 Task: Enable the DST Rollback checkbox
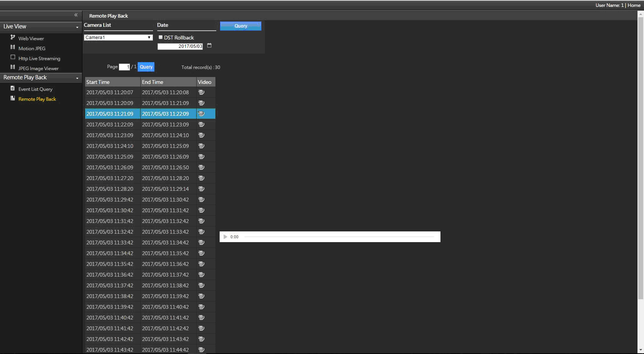pyautogui.click(x=161, y=37)
